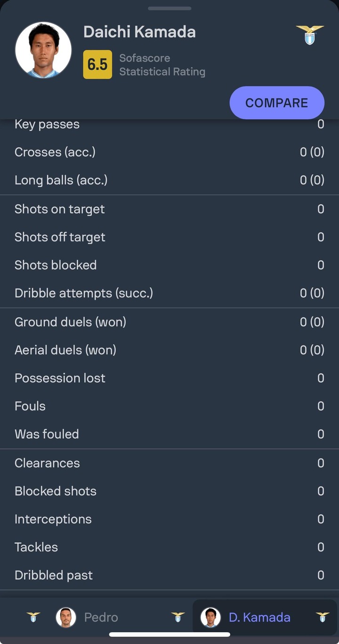Screen dimensions: 339x644
Task: Tap Lazio crest right of D. Kamada label
Action: click(x=323, y=617)
